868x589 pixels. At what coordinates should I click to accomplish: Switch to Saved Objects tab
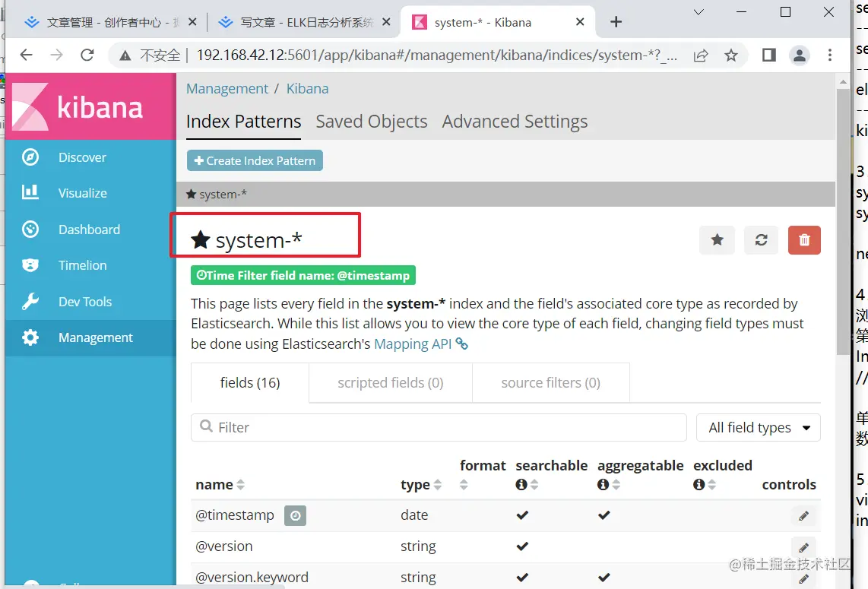click(372, 122)
